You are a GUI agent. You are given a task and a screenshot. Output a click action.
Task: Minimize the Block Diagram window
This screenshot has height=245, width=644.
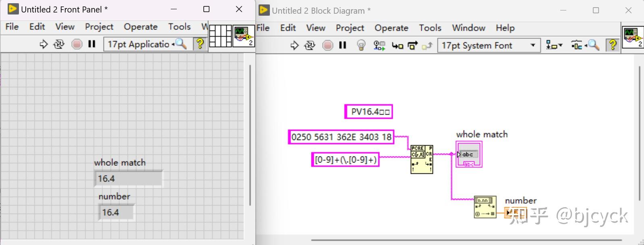click(x=563, y=10)
